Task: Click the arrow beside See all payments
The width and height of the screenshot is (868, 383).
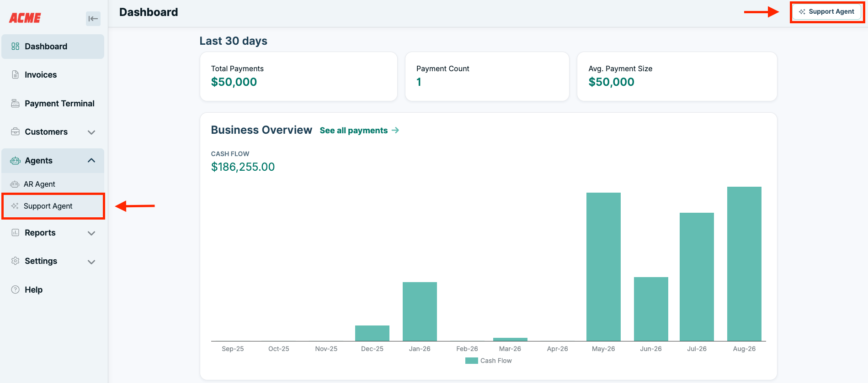Action: tap(395, 130)
